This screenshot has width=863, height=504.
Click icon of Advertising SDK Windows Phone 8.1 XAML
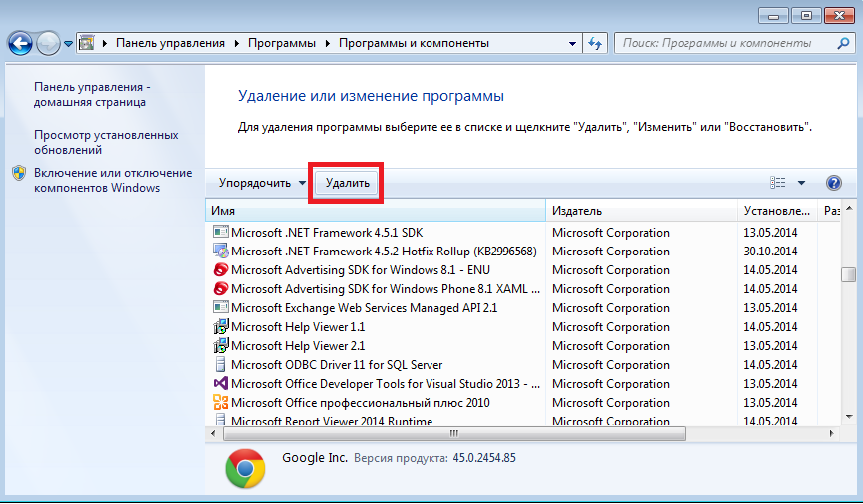click(220, 288)
